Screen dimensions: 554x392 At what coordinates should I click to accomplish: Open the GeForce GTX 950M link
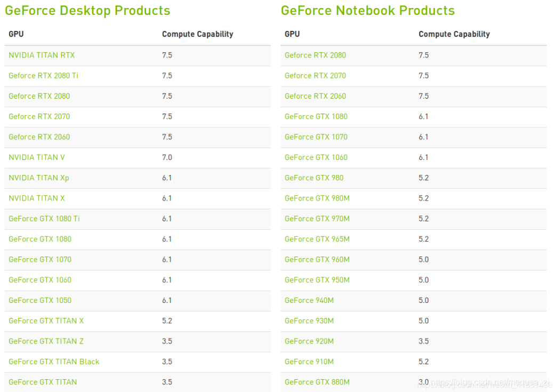tap(317, 280)
